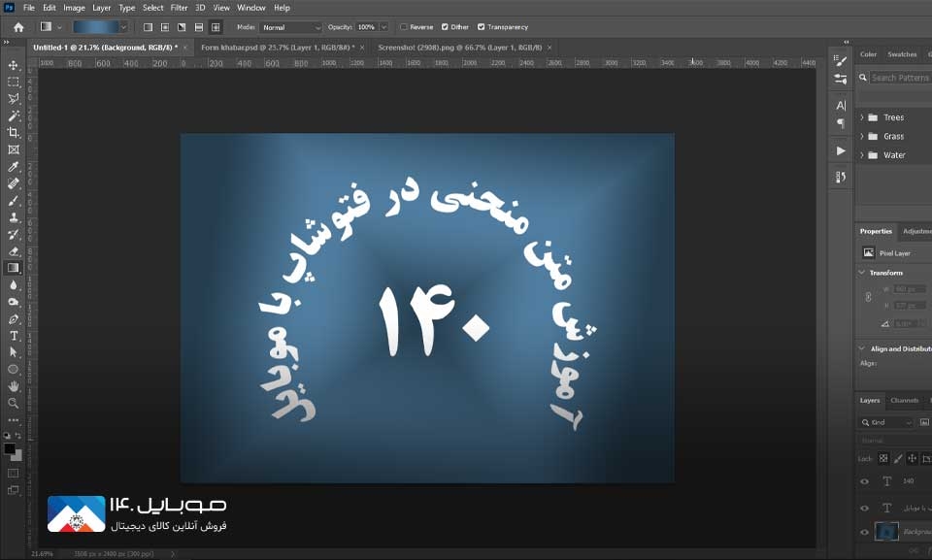The image size is (932, 560).
Task: Expand the Trees pattern folder
Action: click(x=862, y=117)
